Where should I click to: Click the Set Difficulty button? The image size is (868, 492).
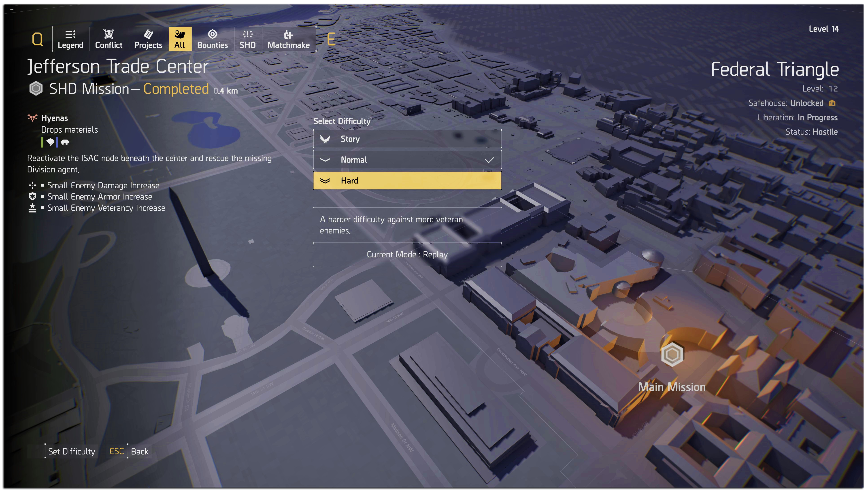(x=72, y=451)
